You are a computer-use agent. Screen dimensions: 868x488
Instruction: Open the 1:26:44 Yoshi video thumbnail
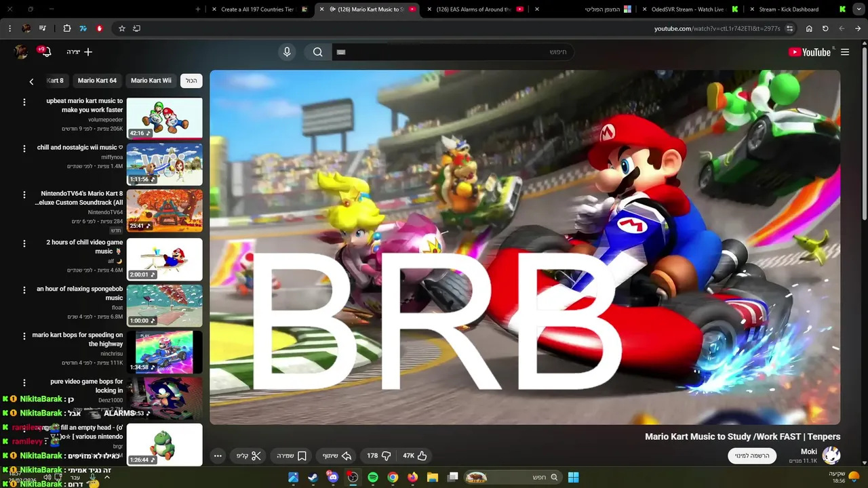point(165,445)
